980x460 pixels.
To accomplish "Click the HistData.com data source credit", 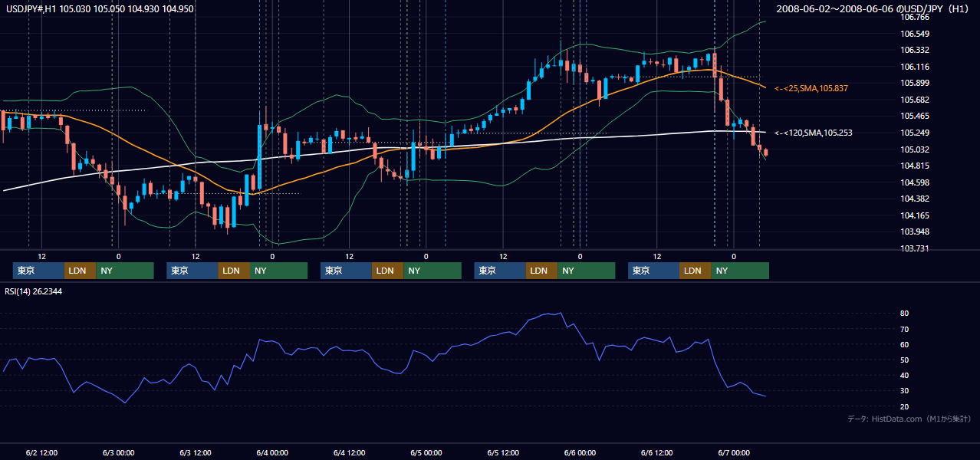I will tap(909, 419).
